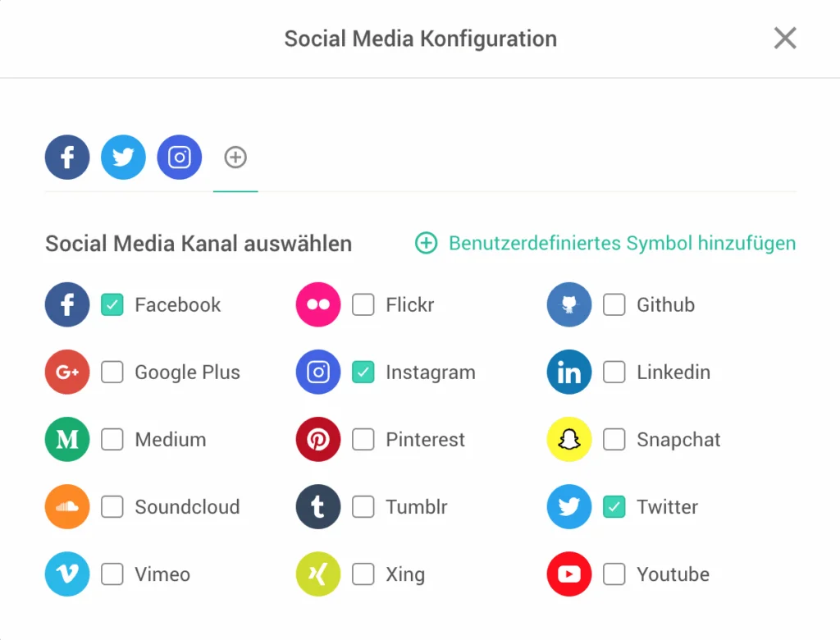Screen dimensions: 840x640
Task: Click the Google Plus icon
Action: coord(67,373)
